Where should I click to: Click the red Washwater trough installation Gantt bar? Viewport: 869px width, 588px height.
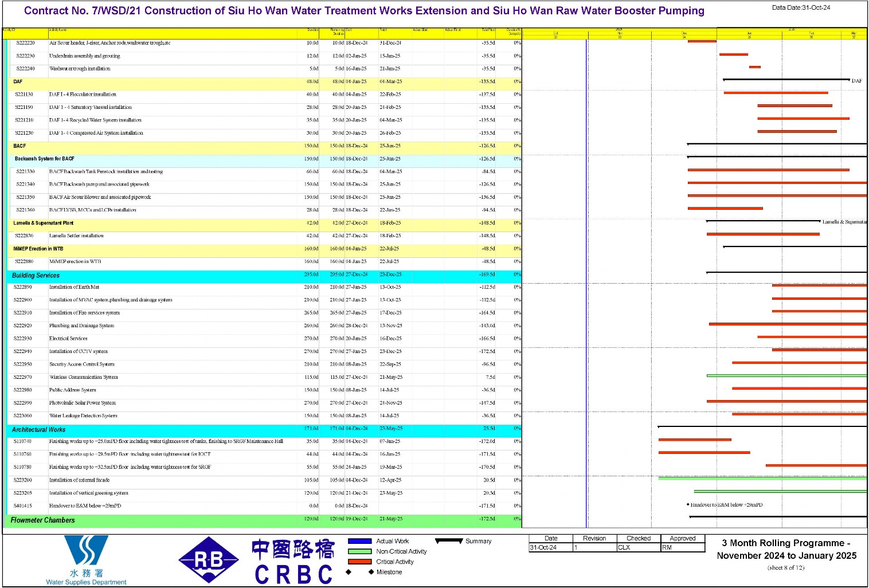[x=755, y=67]
